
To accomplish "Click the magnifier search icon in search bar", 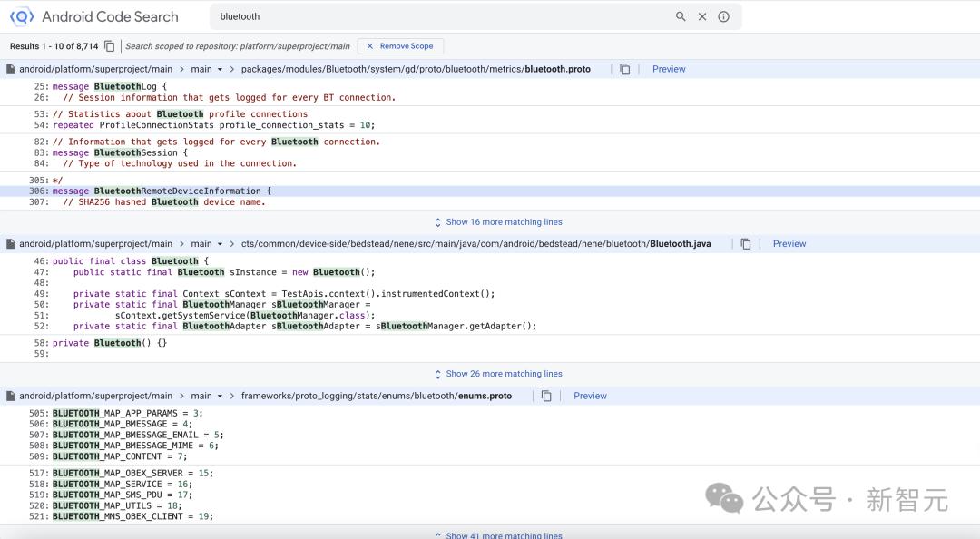I will point(681,17).
